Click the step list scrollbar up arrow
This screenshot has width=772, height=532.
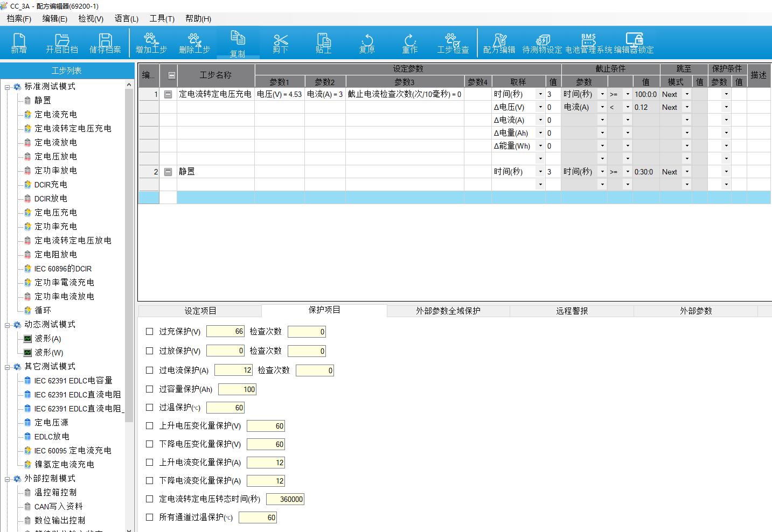coord(129,85)
